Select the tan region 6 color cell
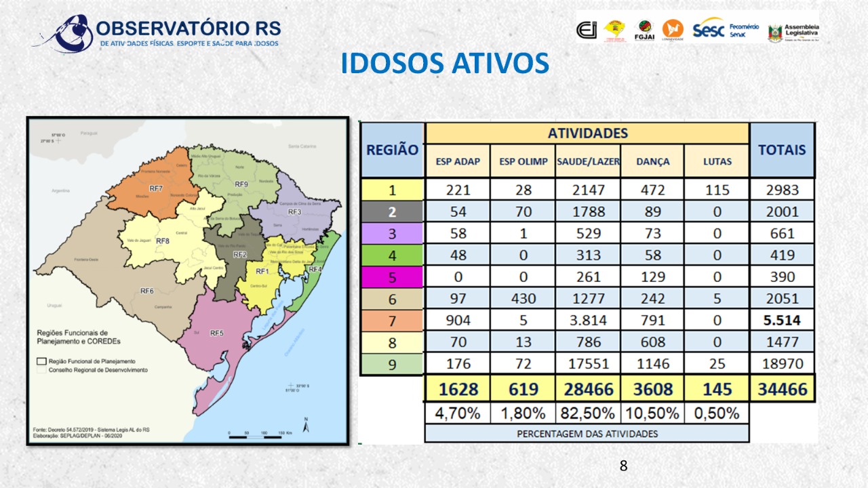The image size is (868, 488). click(x=391, y=298)
